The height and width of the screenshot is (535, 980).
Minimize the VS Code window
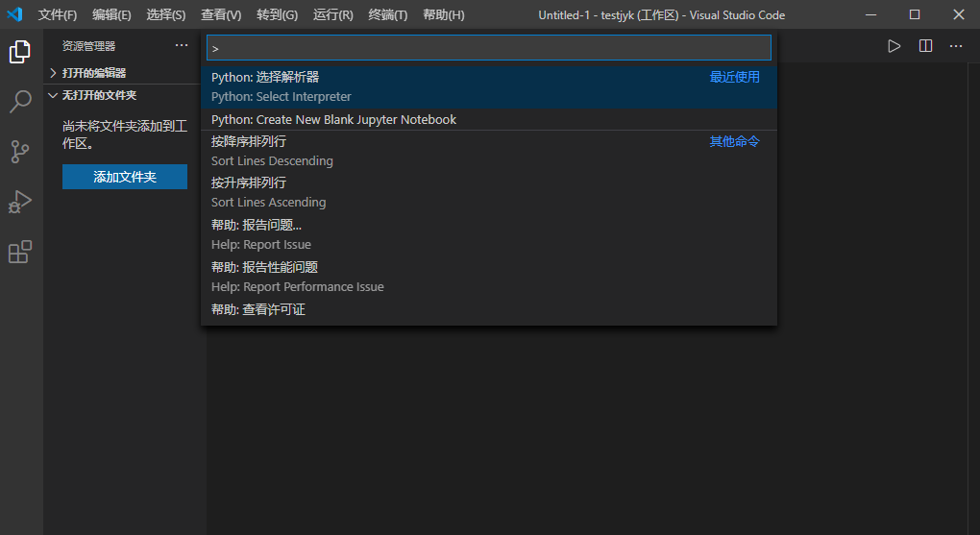(x=870, y=14)
